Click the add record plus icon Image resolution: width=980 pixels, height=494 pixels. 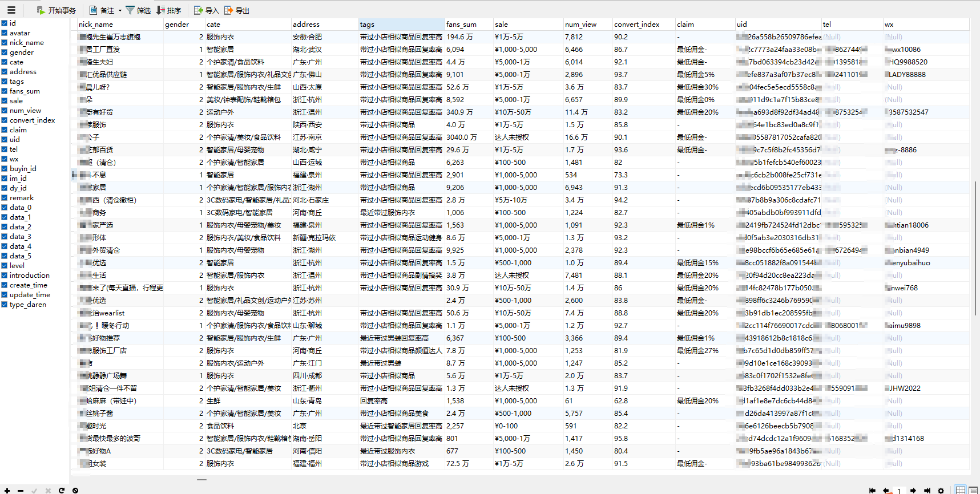7,491
